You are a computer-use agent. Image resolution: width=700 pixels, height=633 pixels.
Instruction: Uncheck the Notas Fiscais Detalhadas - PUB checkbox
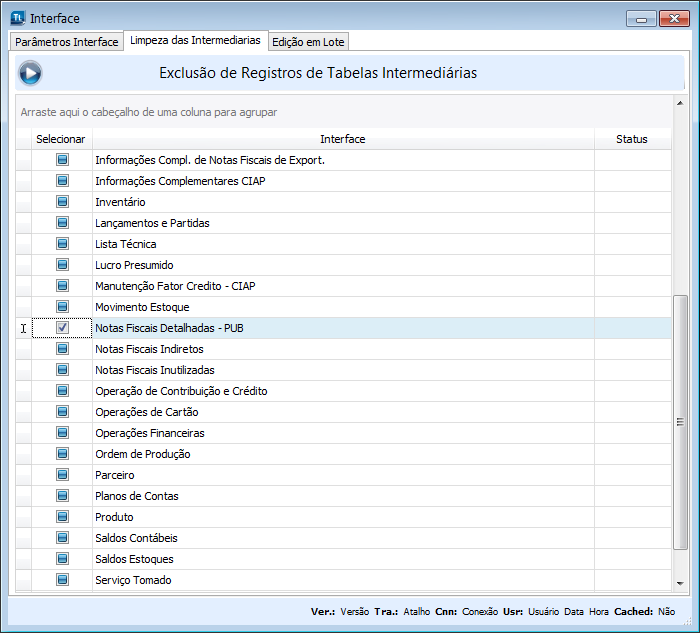(62, 328)
